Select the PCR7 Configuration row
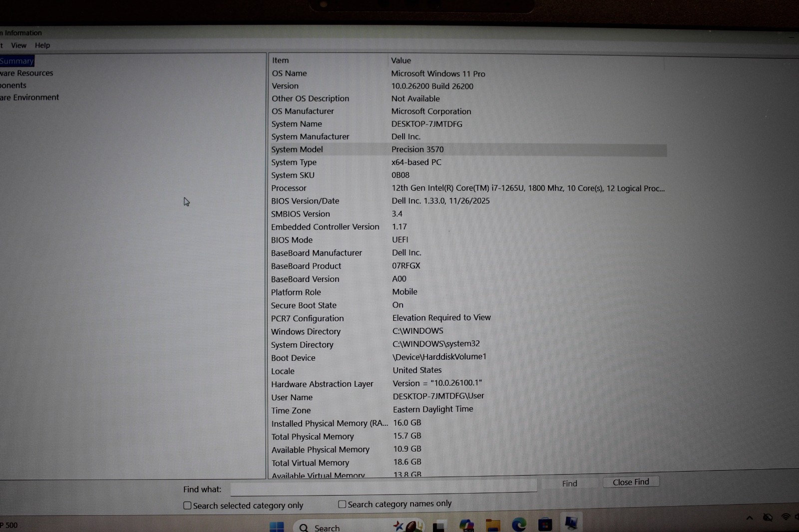Screen dimensions: 799x532 468,318
